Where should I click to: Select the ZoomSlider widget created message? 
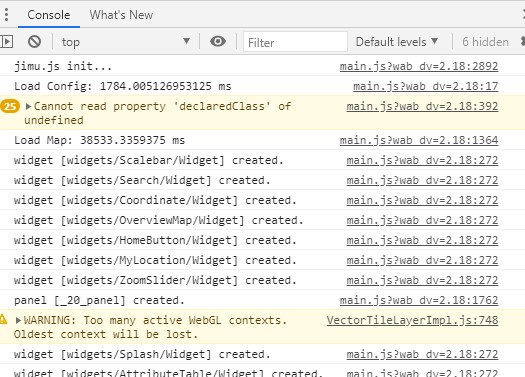[x=155, y=280]
